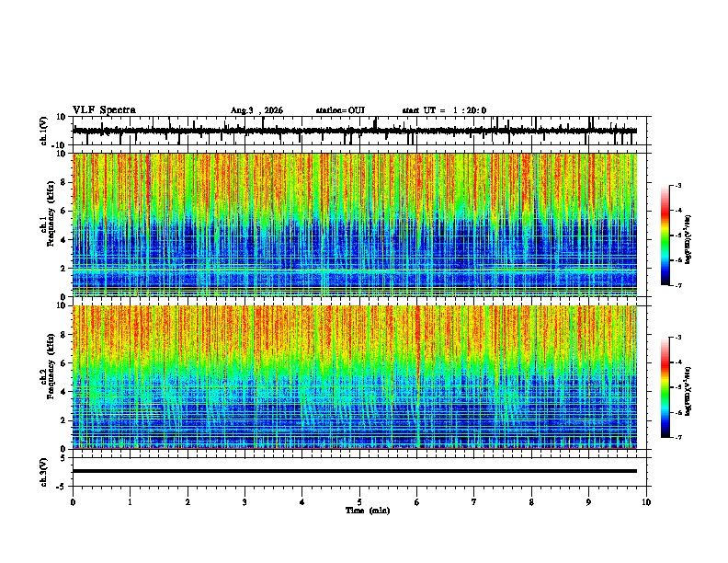Screen dimensions: 728x563
Task: Click the upper color scale bar beside ch.1
Action: pos(665,236)
